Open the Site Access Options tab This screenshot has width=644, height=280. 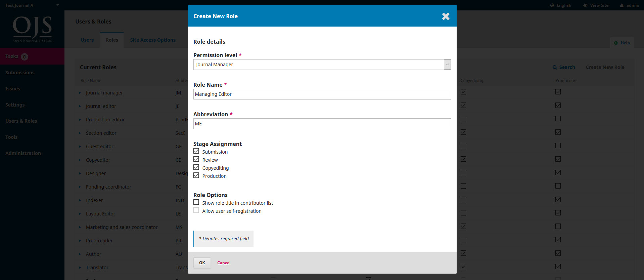153,40
